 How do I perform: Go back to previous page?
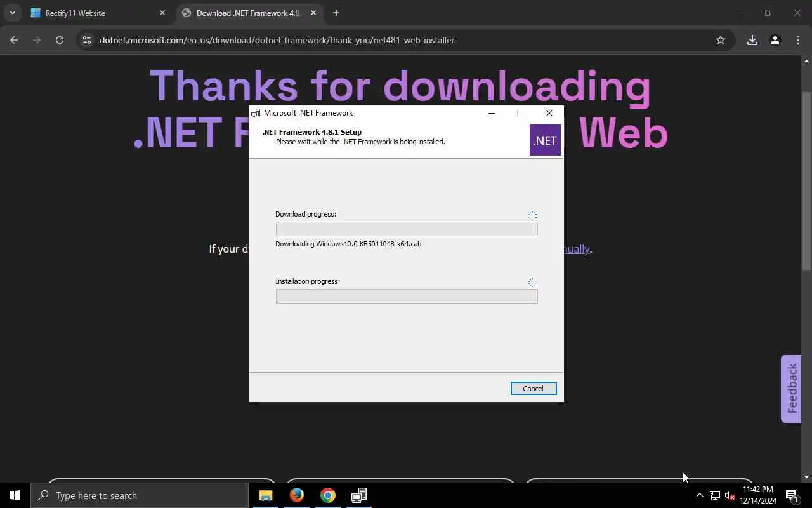14,40
